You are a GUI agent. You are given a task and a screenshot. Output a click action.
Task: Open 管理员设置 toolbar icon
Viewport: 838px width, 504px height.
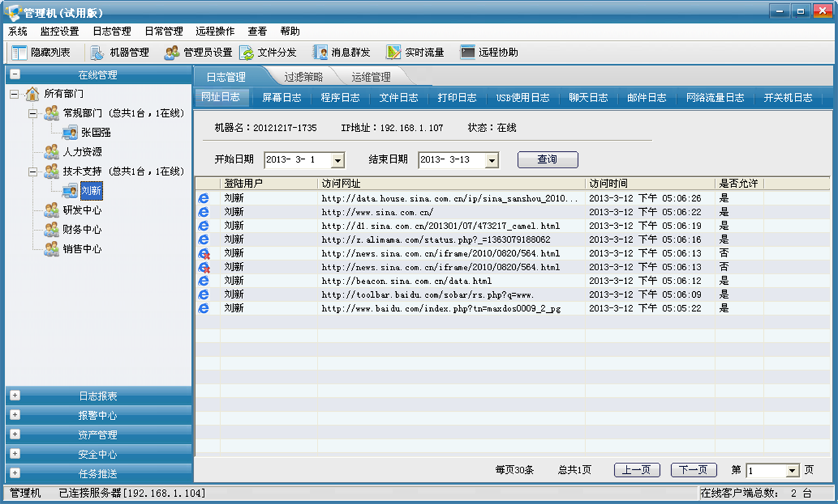[x=172, y=52]
